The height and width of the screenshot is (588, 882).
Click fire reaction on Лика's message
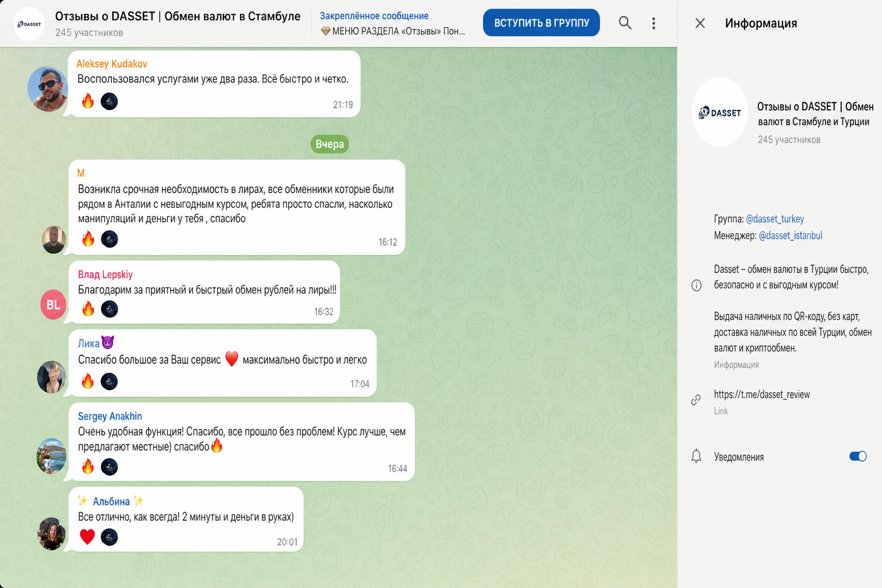click(x=88, y=381)
